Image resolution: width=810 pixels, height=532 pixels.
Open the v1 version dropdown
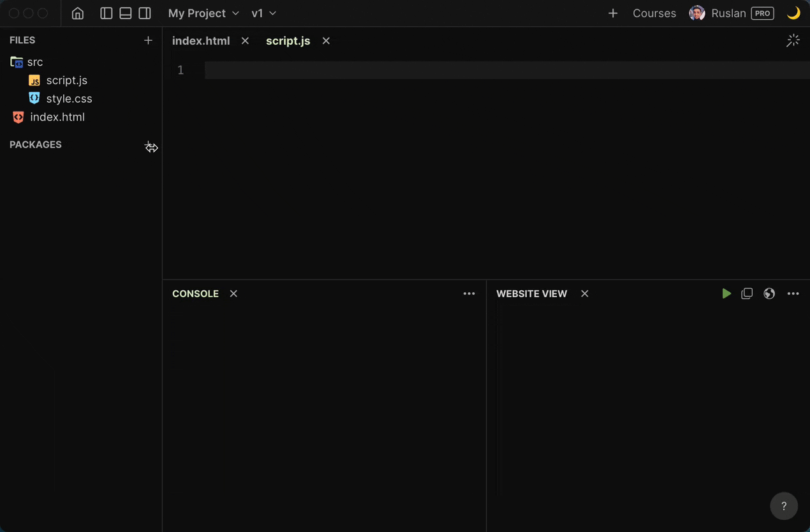[264, 13]
